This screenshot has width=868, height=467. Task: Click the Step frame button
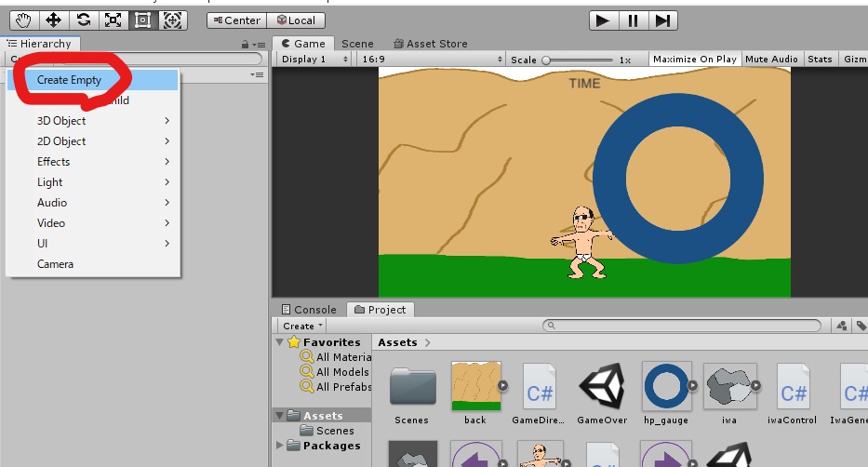point(662,21)
